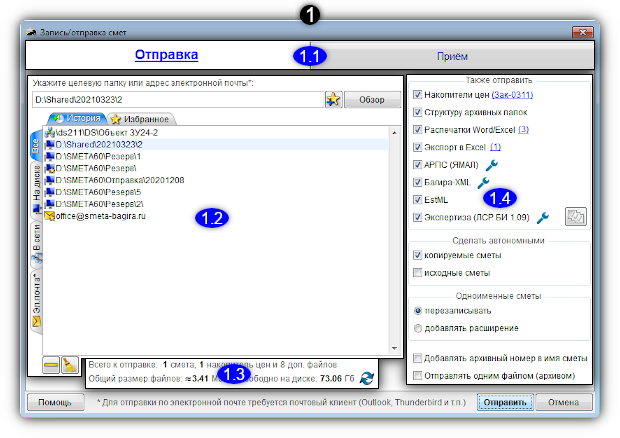Image resolution: width=620 pixels, height=438 pixels.
Task: Select D:\Shared\20210323\2 in the history list
Action: [215, 144]
